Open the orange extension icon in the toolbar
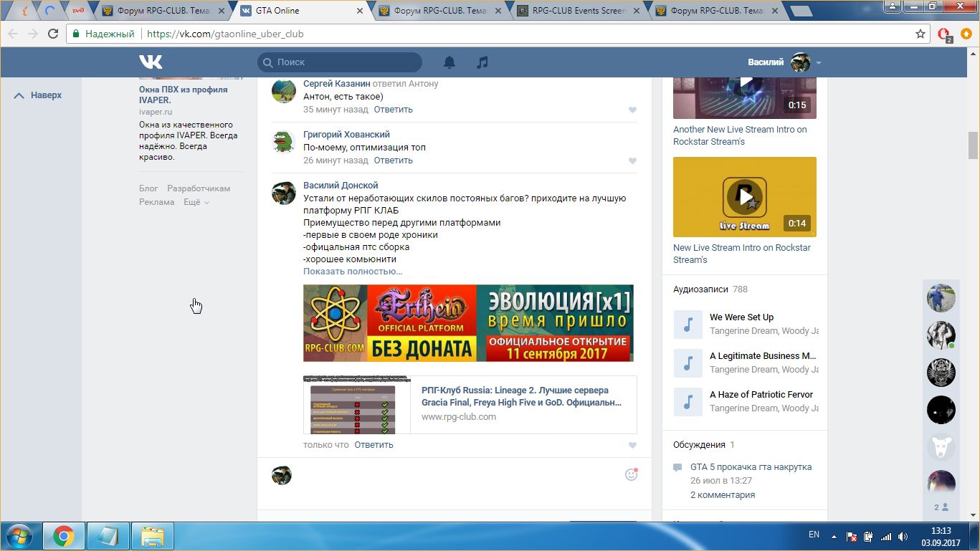The image size is (980, 551). click(966, 34)
